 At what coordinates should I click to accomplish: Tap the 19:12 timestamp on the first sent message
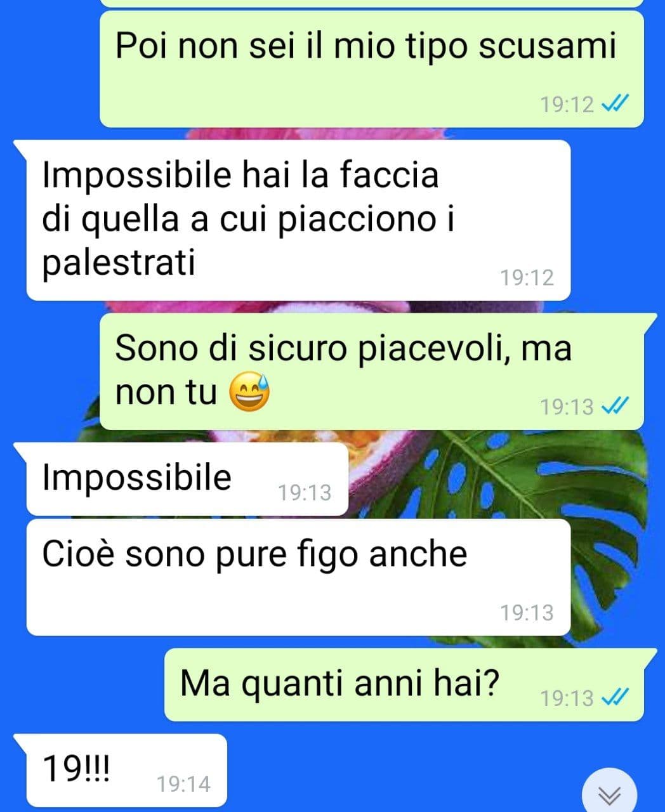567,104
